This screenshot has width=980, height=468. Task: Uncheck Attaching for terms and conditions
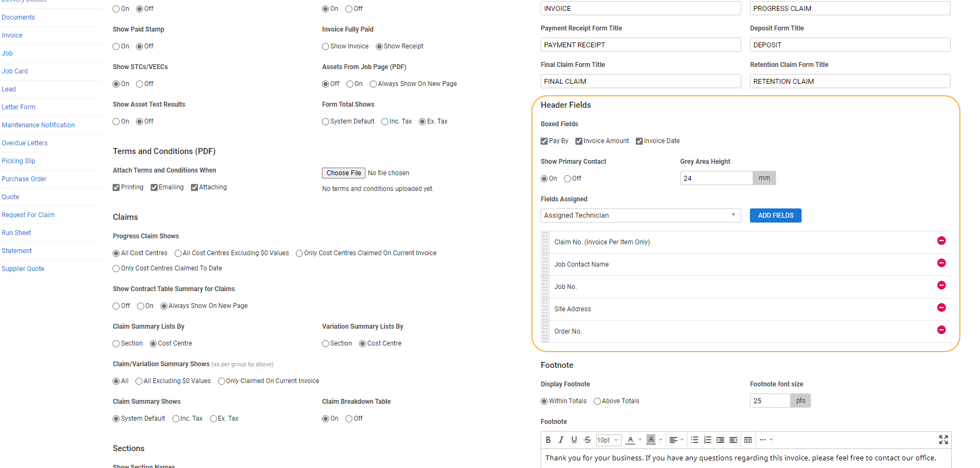point(194,187)
